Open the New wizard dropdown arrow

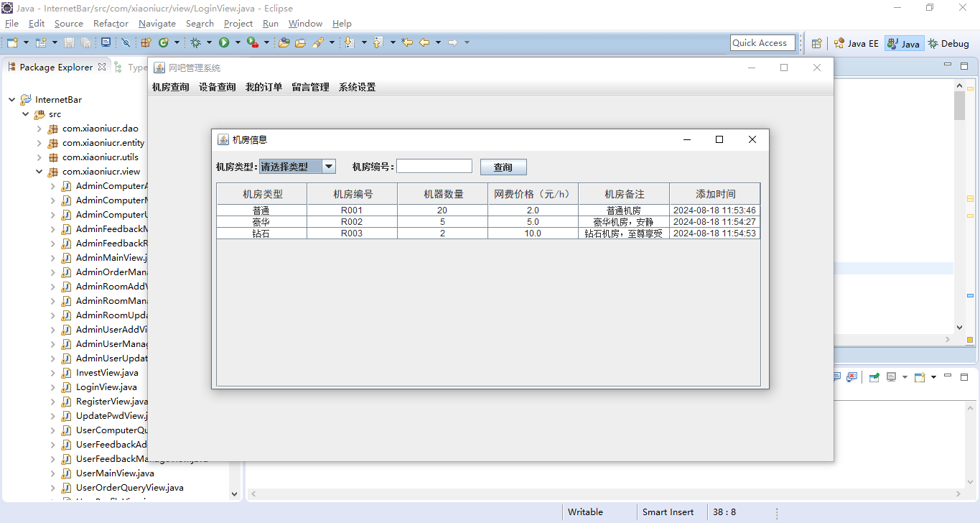coord(27,43)
